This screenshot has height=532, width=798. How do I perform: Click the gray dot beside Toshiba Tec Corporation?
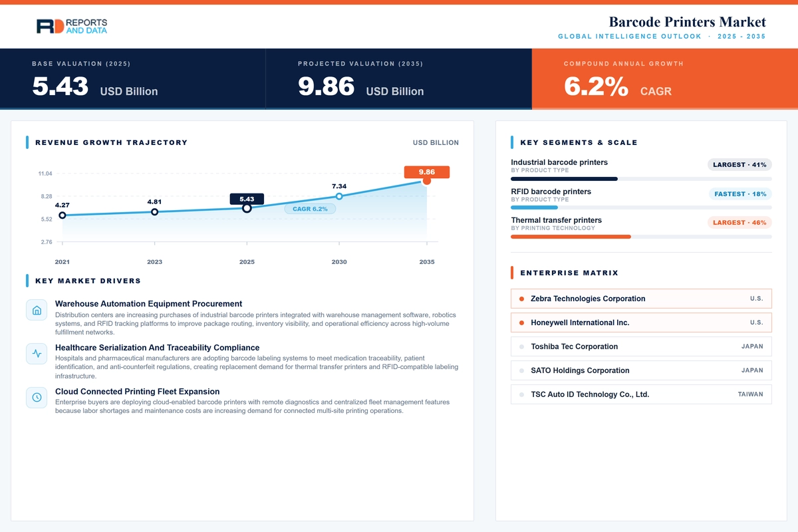[x=522, y=347]
